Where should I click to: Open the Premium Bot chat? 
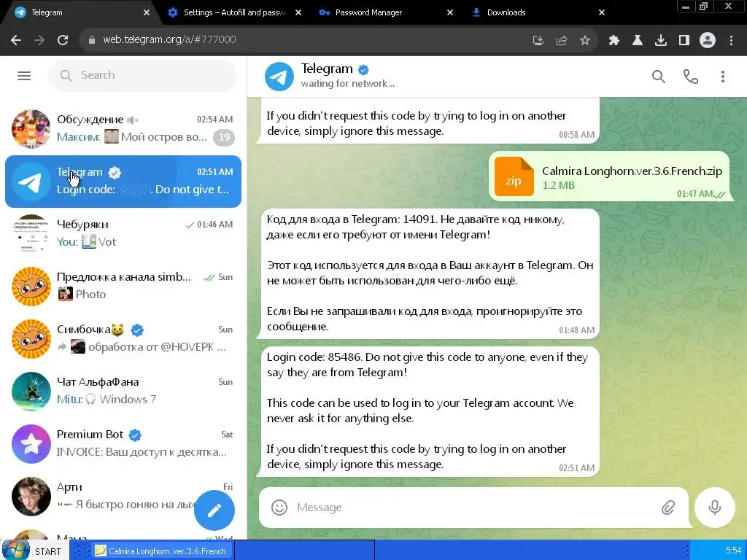click(x=123, y=443)
